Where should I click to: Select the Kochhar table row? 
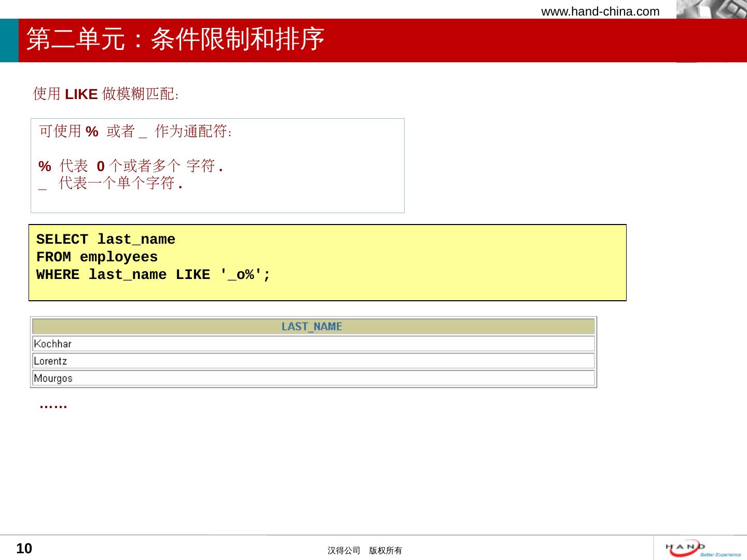pyautogui.click(x=313, y=344)
